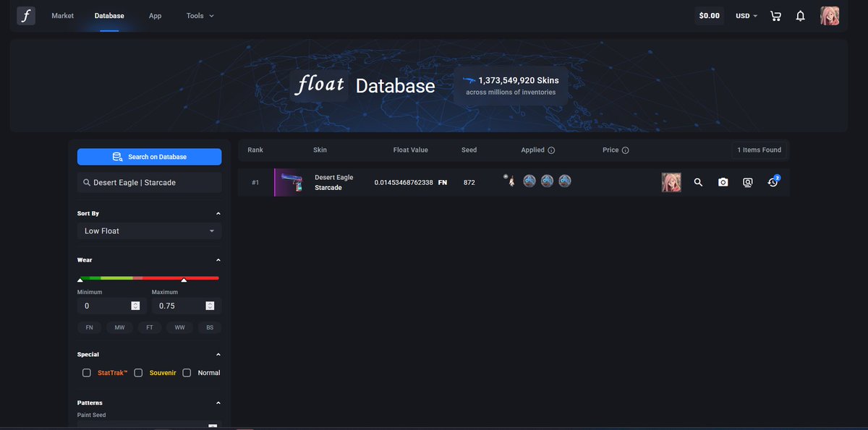
Task: Click the Minimum wear stepper arrows
Action: tap(135, 306)
